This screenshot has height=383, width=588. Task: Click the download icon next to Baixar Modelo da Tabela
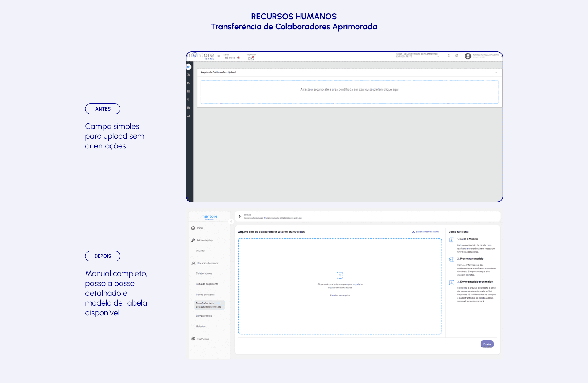pos(413,232)
